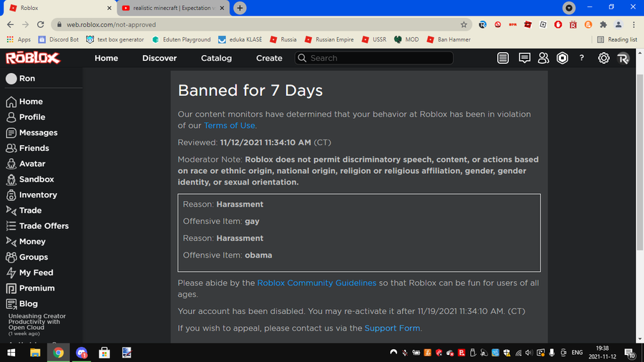Viewport: 644px width, 362px height.
Task: Go to Friends in sidebar
Action: click(27, 148)
